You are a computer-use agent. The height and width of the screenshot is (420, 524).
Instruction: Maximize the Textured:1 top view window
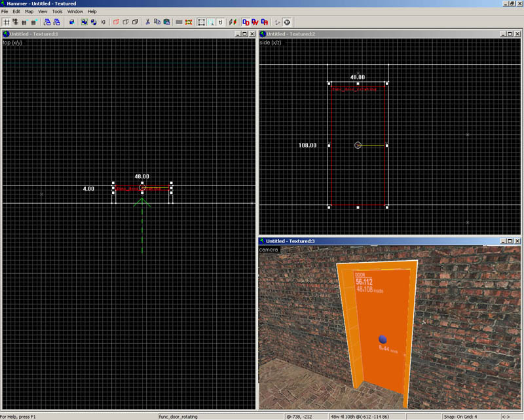(x=244, y=33)
